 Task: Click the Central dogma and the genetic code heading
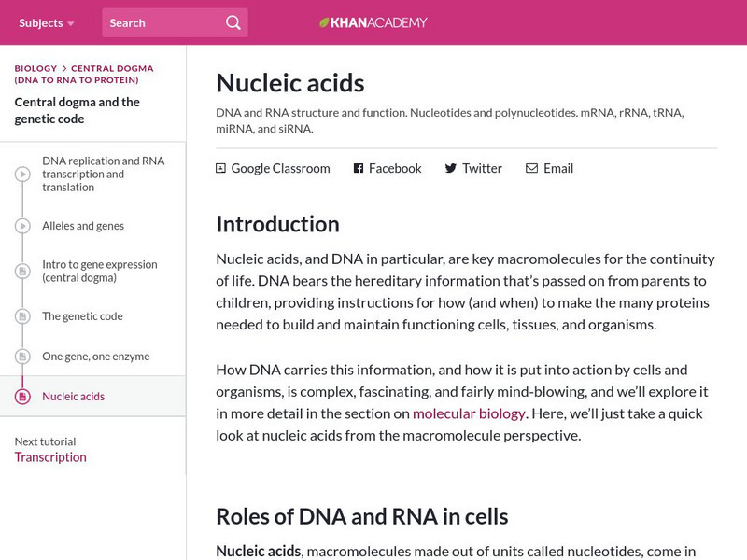78,110
